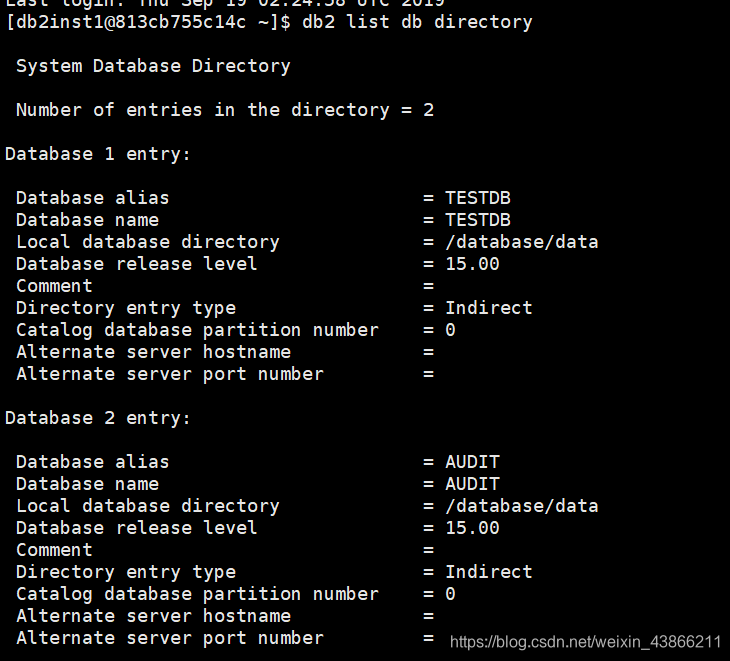This screenshot has width=730, height=661.
Task: Click release level 15.00 under Database 2
Action: (x=472, y=528)
